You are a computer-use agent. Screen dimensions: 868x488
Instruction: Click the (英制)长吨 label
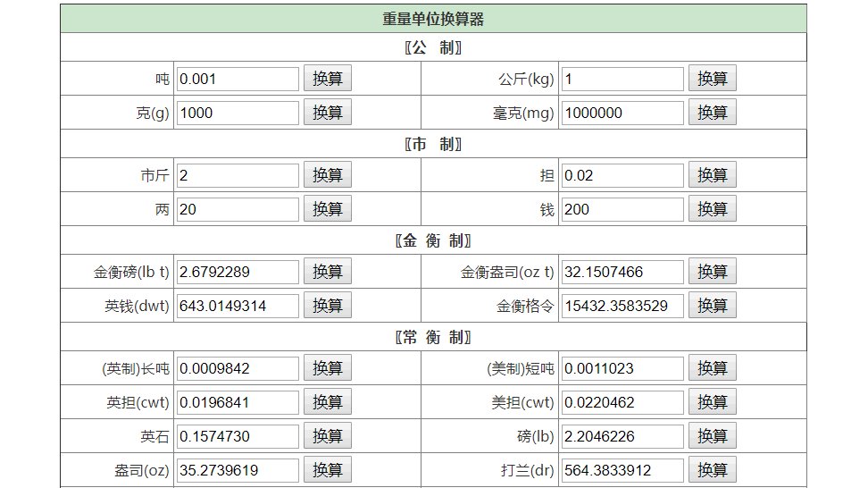coord(136,368)
